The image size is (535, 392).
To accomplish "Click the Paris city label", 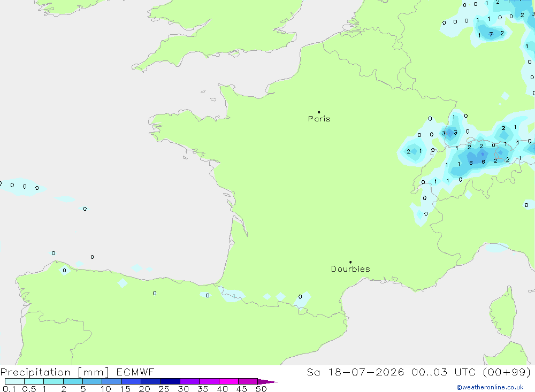I will point(319,119).
